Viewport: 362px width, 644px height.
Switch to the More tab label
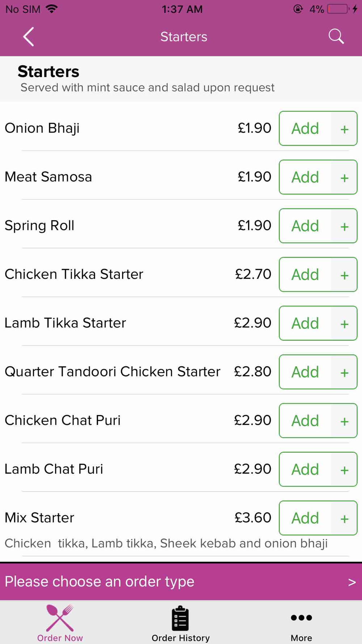pyautogui.click(x=301, y=638)
